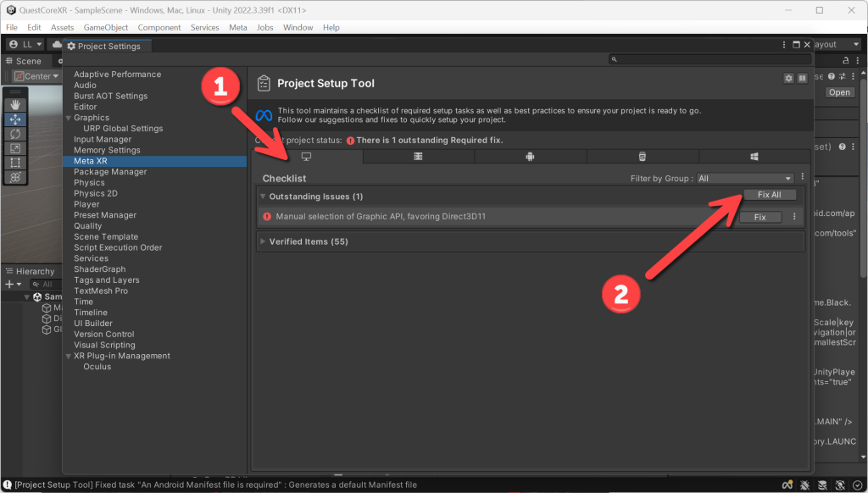Click the cloud services icon in the toolbar

tap(57, 44)
